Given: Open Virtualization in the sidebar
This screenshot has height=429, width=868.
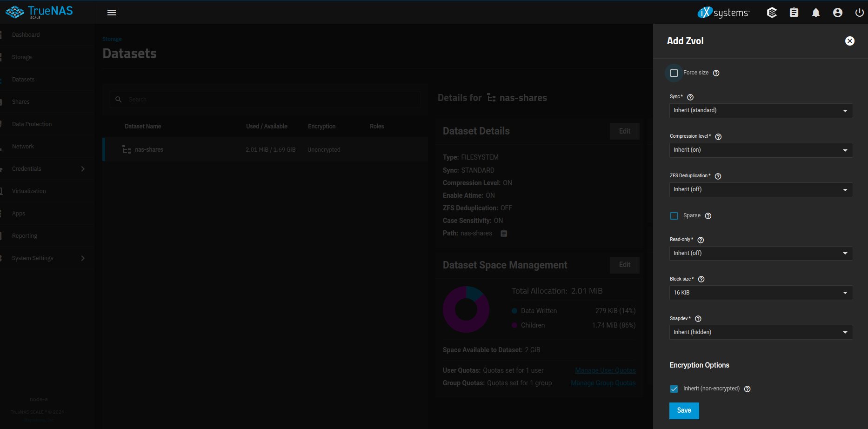Looking at the screenshot, I should [x=29, y=191].
